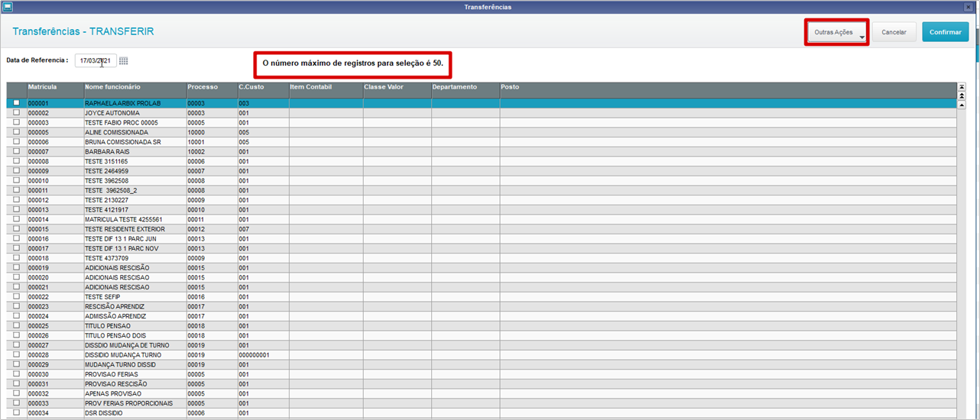Viewport: 980px width, 420px height.
Task: Click the Confirmar button
Action: click(x=946, y=32)
